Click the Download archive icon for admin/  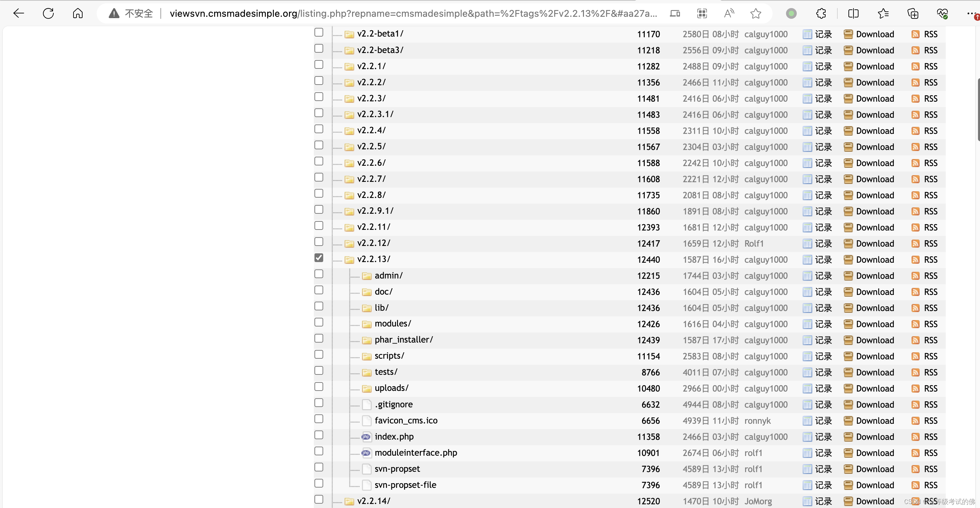tap(848, 275)
